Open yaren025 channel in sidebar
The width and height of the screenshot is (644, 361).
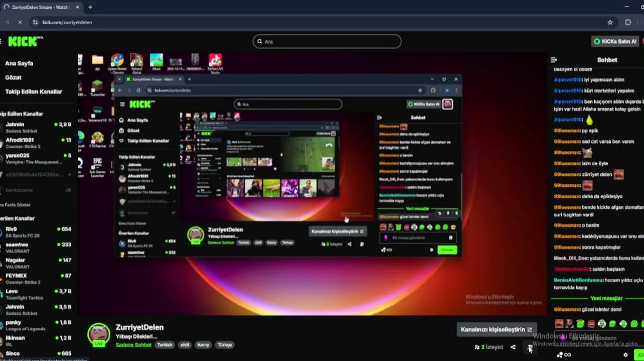(x=36, y=158)
